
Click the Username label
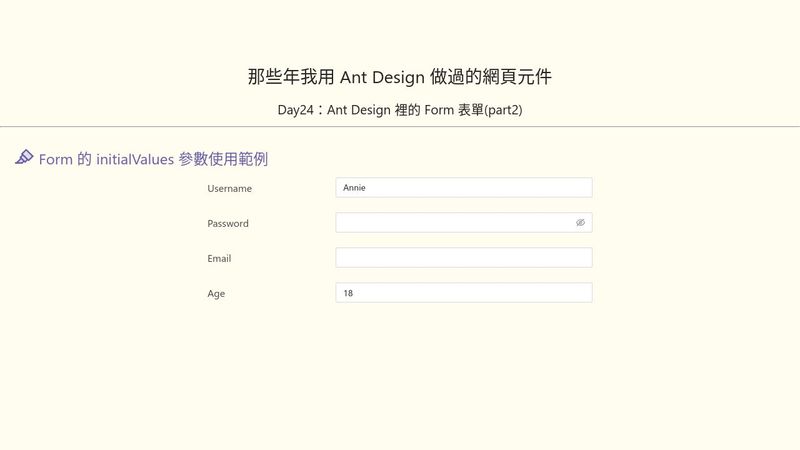tap(230, 188)
